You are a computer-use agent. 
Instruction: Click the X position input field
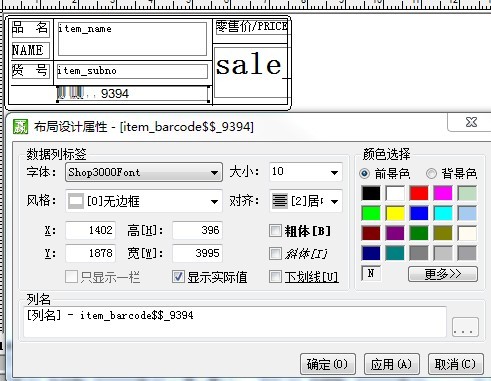(91, 230)
